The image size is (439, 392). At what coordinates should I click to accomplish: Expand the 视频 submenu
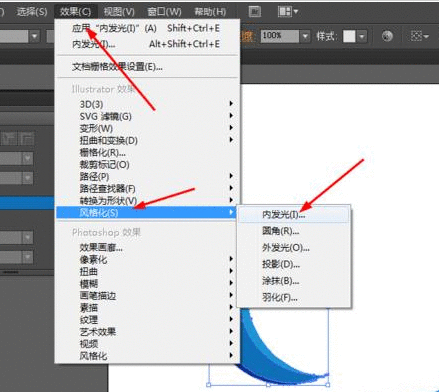147,343
